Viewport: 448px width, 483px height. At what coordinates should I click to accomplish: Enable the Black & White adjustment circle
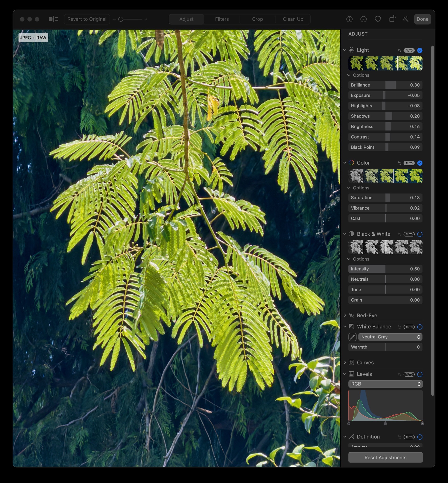(420, 234)
